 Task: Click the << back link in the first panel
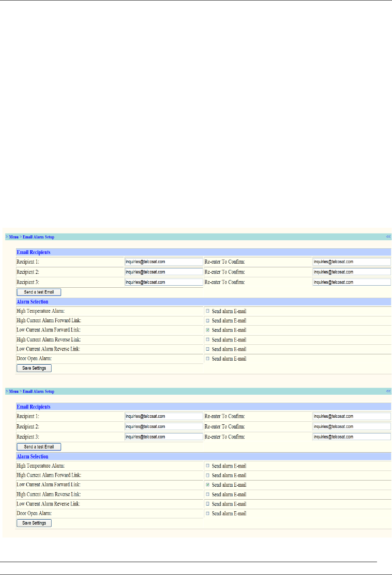coord(388,236)
